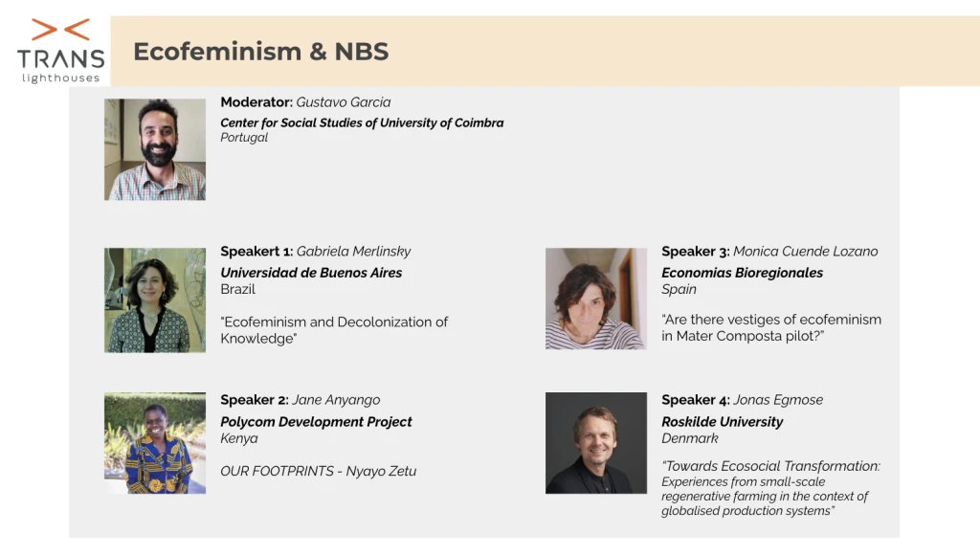Click the Speakert 1: Gabriela Merlinsky heading
Screen dimensions: 980x556
click(x=315, y=252)
